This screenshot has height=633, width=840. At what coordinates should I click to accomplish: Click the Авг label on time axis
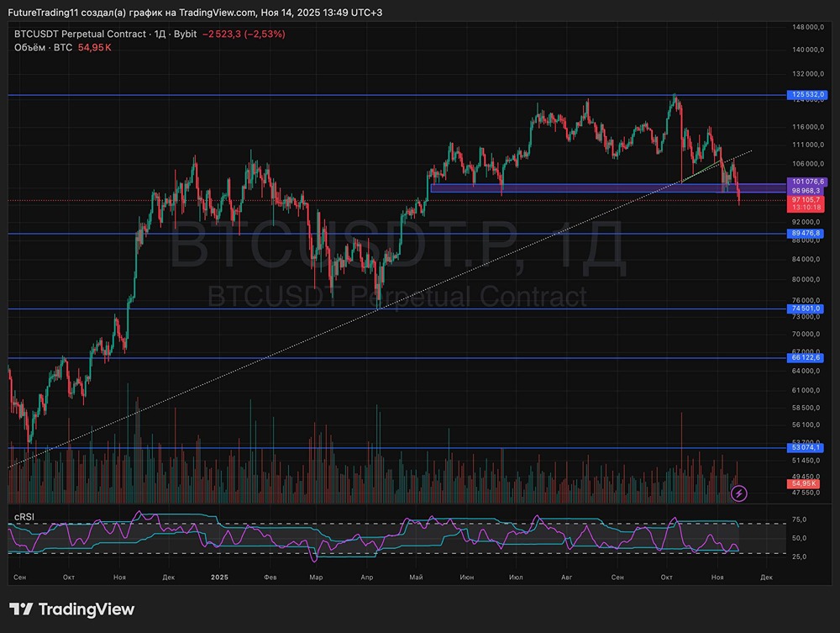566,578
